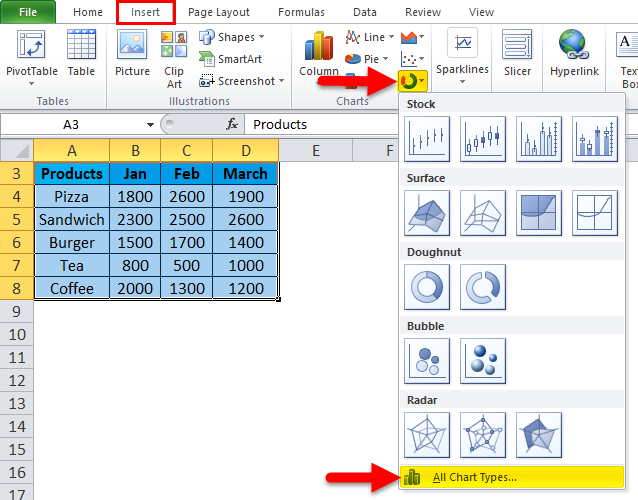Open the Other Charts dropdown

coord(413,81)
